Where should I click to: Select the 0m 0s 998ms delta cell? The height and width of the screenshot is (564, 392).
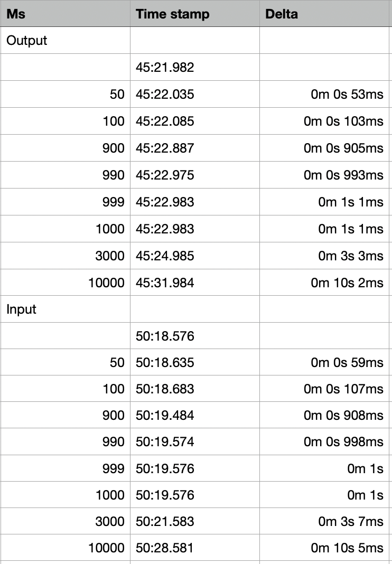(324, 441)
